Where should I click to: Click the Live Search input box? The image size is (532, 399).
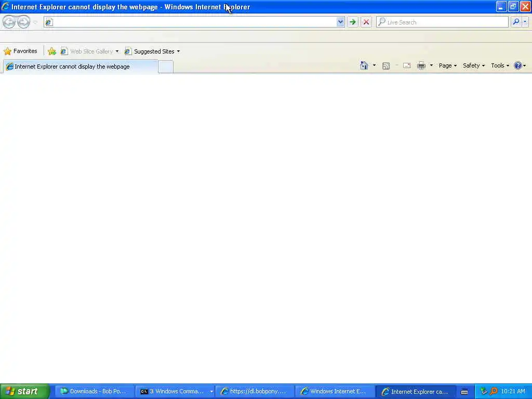point(442,22)
